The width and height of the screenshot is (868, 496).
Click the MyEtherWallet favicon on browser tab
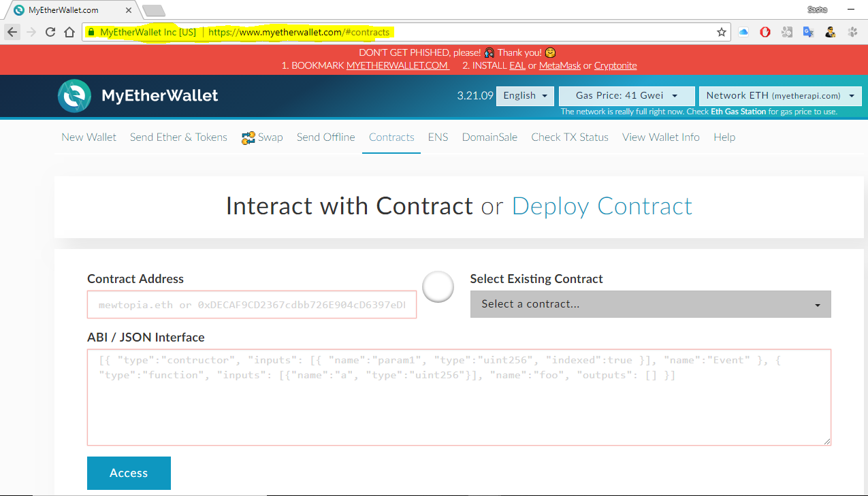coord(18,10)
